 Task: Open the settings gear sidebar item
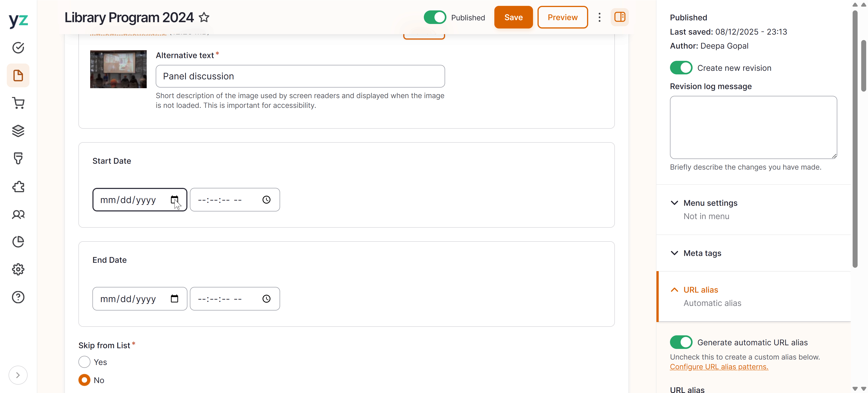coord(18,269)
